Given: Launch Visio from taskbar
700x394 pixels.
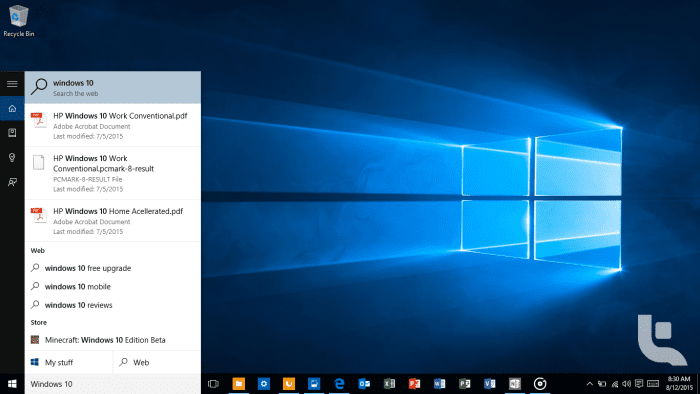Looking at the screenshot, I should point(490,384).
